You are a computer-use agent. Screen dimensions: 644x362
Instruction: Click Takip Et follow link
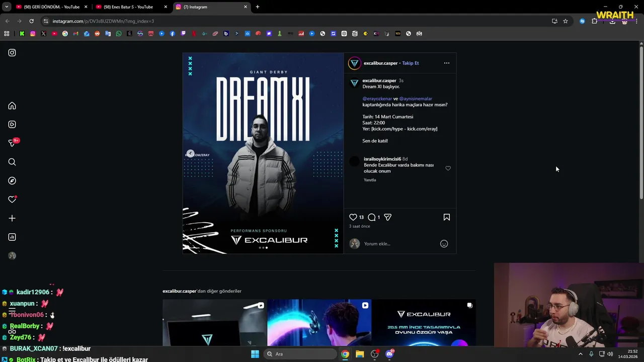click(x=411, y=63)
